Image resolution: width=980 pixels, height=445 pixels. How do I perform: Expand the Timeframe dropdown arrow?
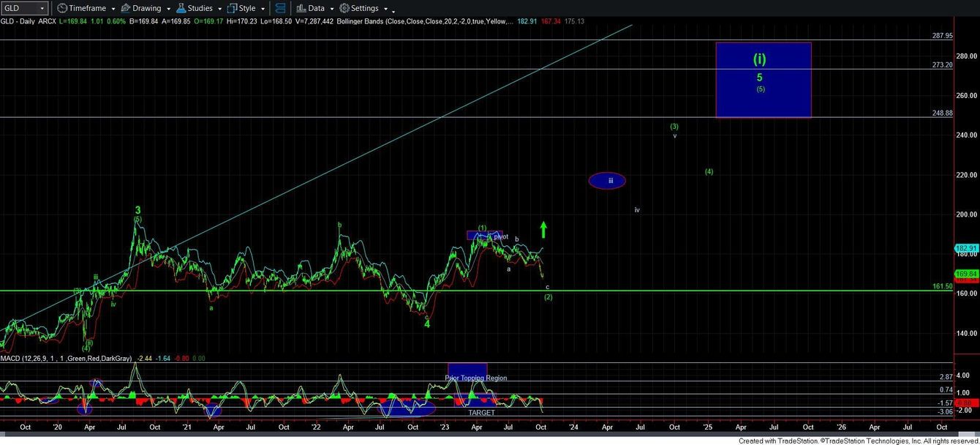[x=113, y=8]
